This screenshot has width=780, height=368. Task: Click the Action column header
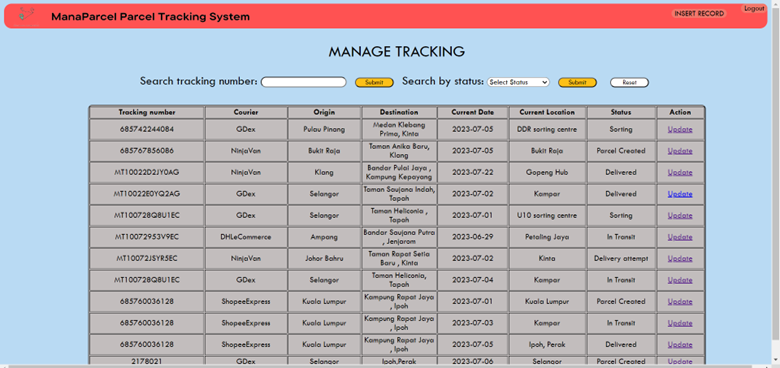pyautogui.click(x=680, y=112)
